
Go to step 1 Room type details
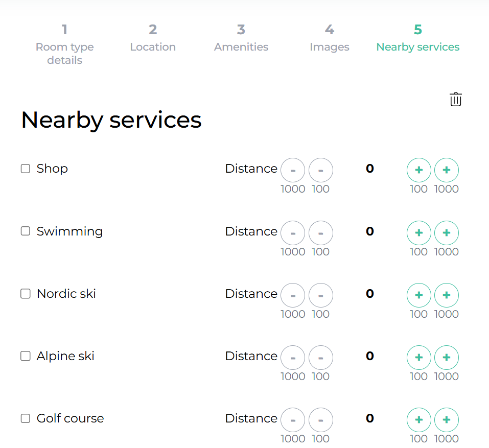[x=64, y=44]
